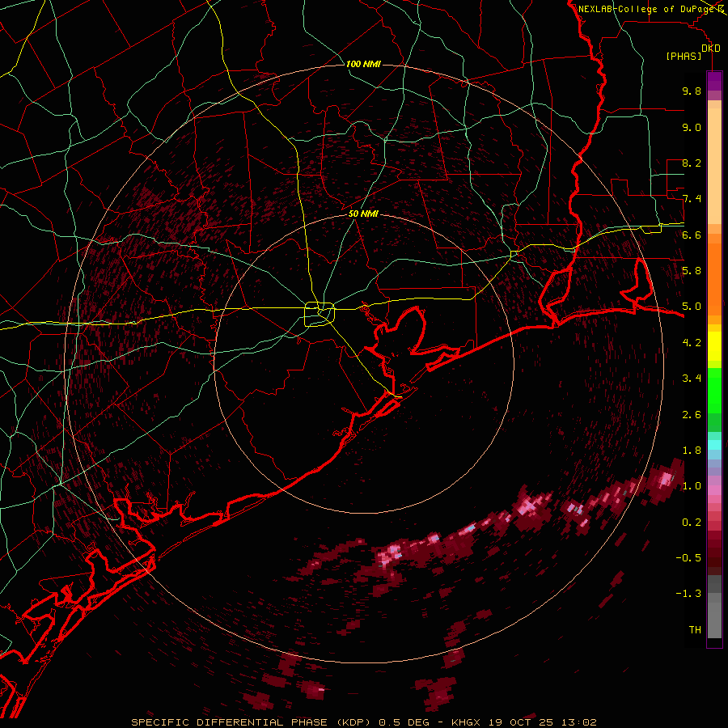Click the "19 OCT 25" date in the caption
Screen dimensions: 728x728
[x=520, y=722]
